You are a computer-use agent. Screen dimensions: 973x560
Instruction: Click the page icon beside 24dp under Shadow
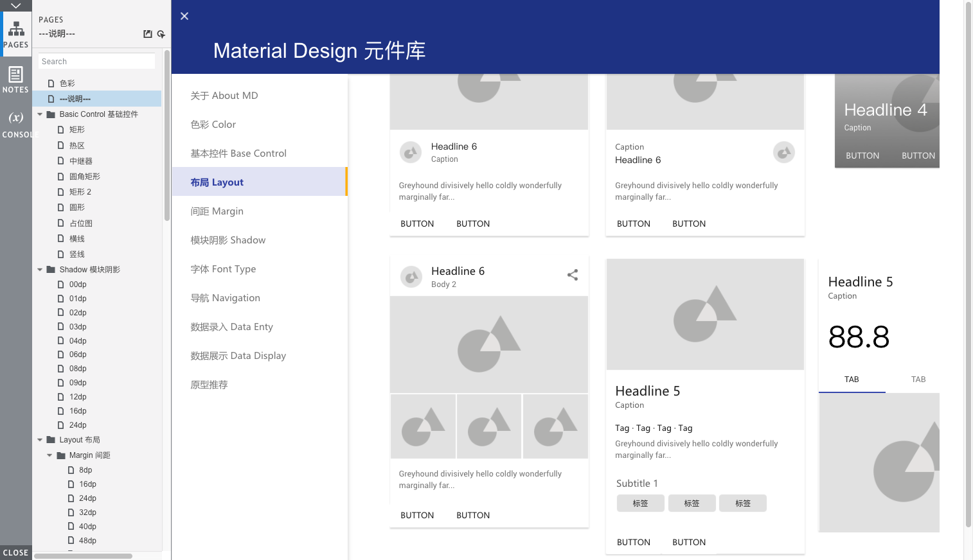[x=61, y=425]
